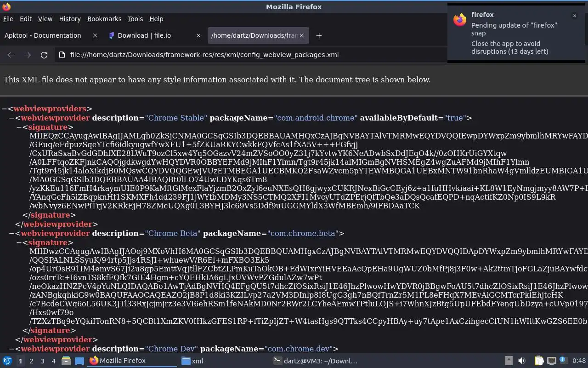Click the "com.chrome.dev" packageName value

299,349
